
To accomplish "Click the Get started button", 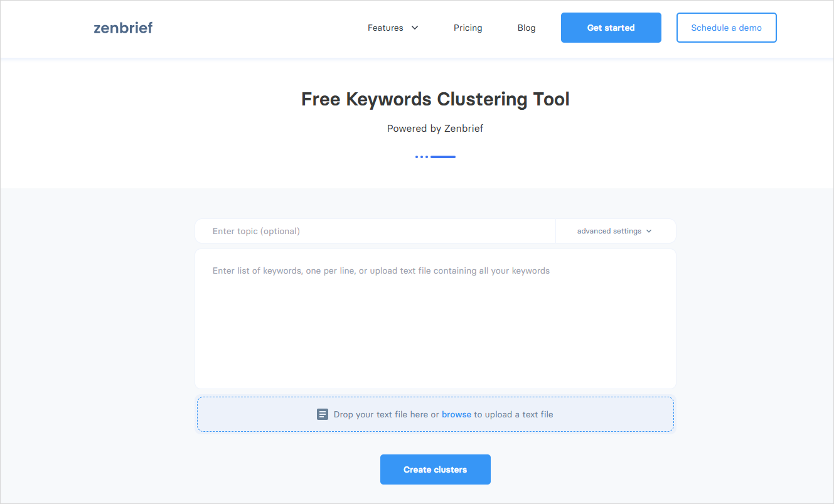I will coord(611,28).
